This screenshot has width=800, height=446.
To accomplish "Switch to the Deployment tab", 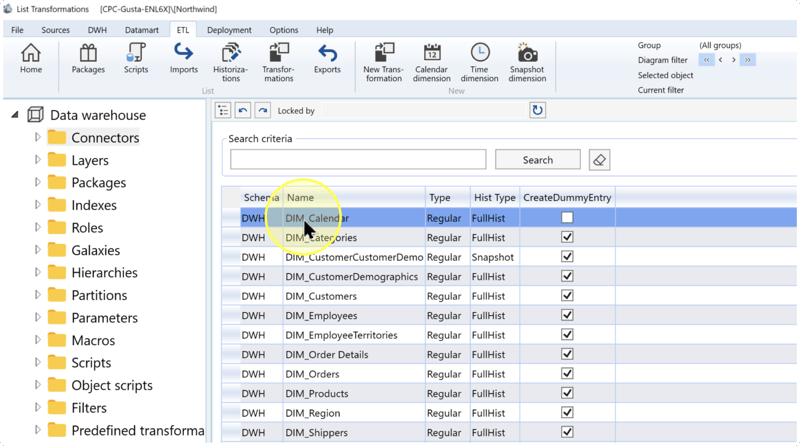I will point(229,30).
